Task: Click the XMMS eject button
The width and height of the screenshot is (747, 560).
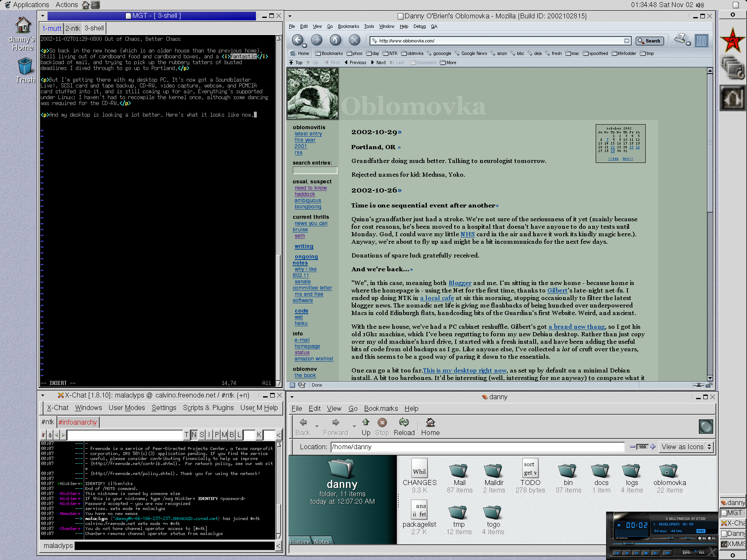Action: (667, 553)
